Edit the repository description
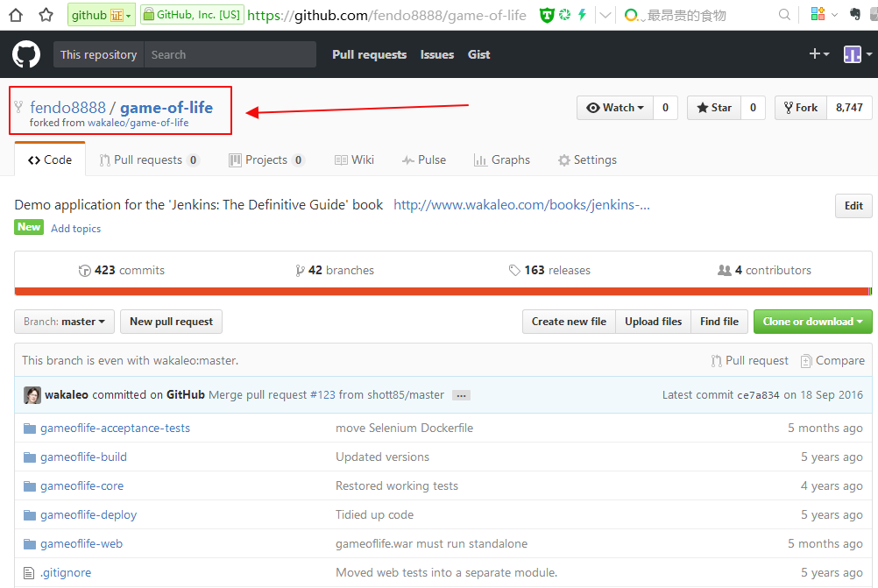 pos(853,206)
